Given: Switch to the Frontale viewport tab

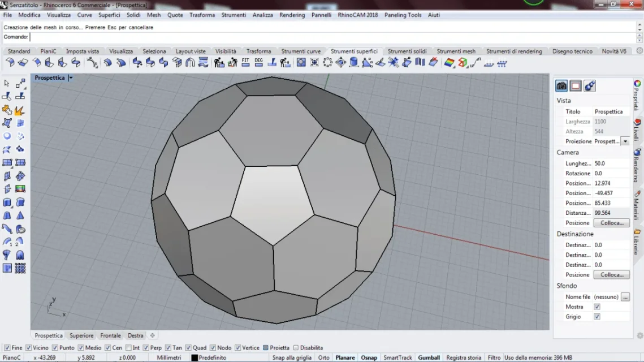Looking at the screenshot, I should tap(110, 336).
